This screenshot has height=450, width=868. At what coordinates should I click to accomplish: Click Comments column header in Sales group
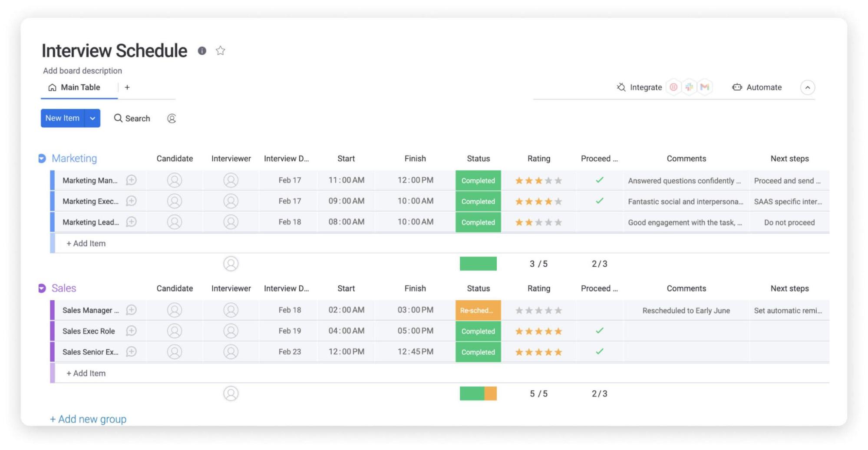(x=686, y=288)
